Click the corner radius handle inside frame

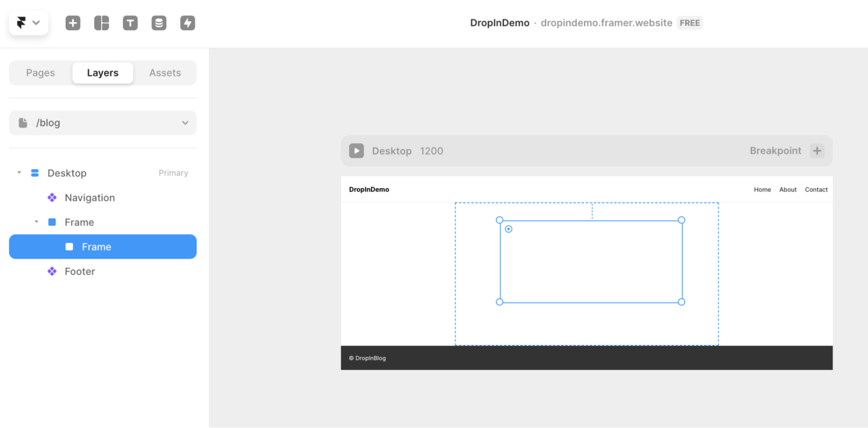point(508,229)
